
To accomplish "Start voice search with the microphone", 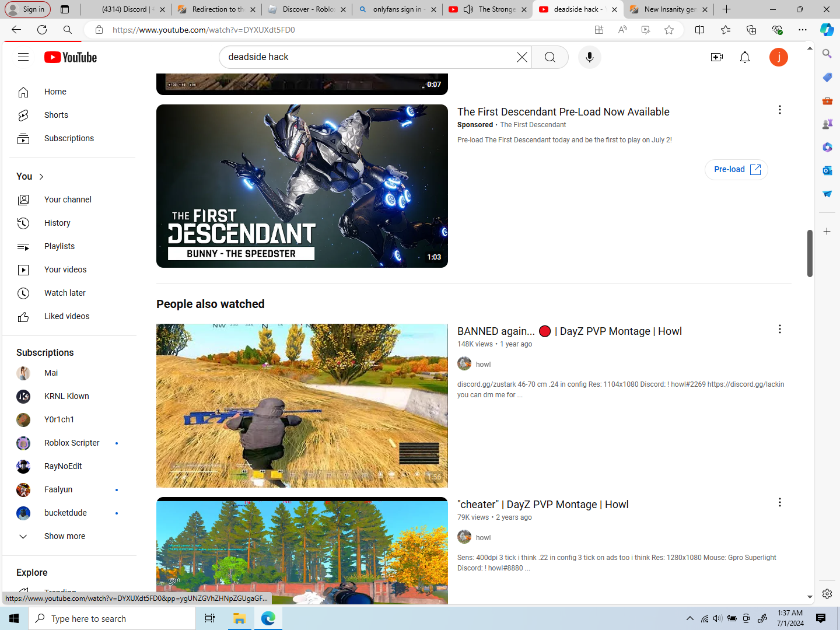I will (x=590, y=57).
